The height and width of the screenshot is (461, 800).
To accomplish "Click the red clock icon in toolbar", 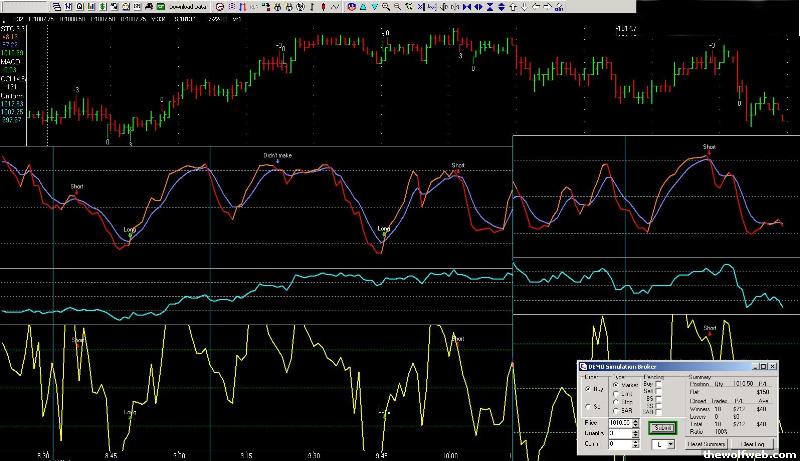I will [220, 7].
